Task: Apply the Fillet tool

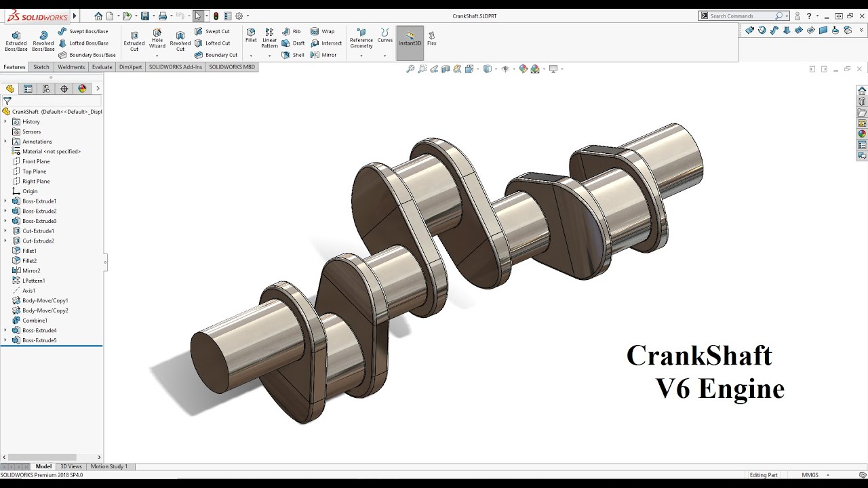Action: (251, 36)
